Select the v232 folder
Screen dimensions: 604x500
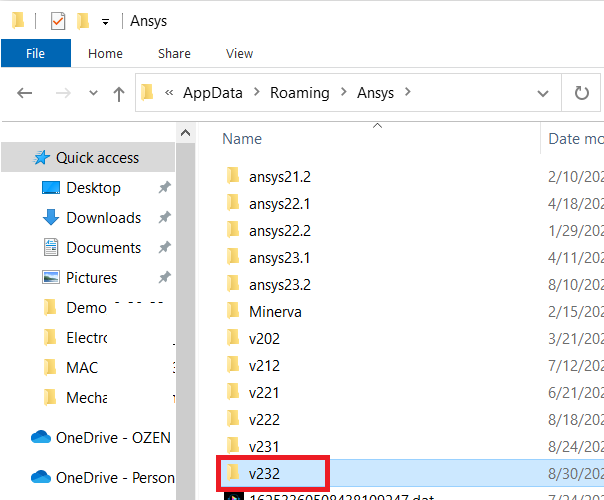[x=265, y=470]
